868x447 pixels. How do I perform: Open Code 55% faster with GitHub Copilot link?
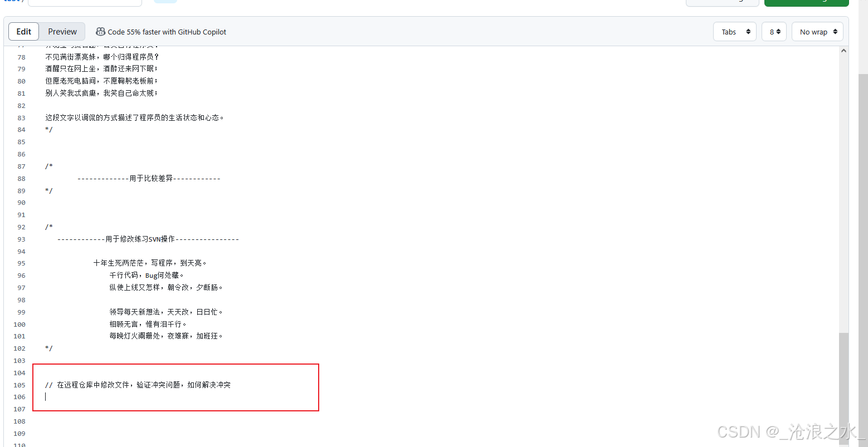(x=167, y=32)
